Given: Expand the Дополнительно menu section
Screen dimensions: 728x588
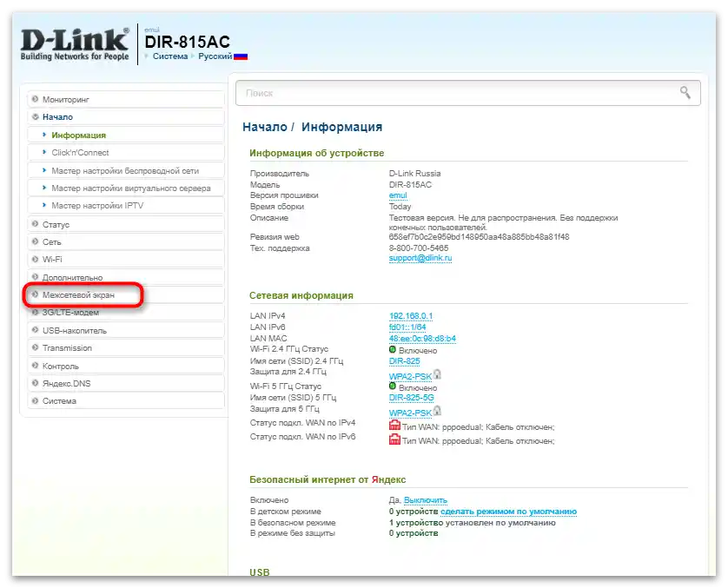Looking at the screenshot, I should click(126, 277).
